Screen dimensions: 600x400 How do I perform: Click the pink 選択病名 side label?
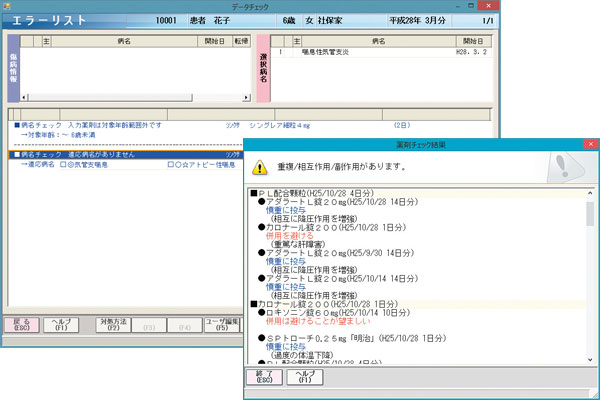click(x=263, y=68)
